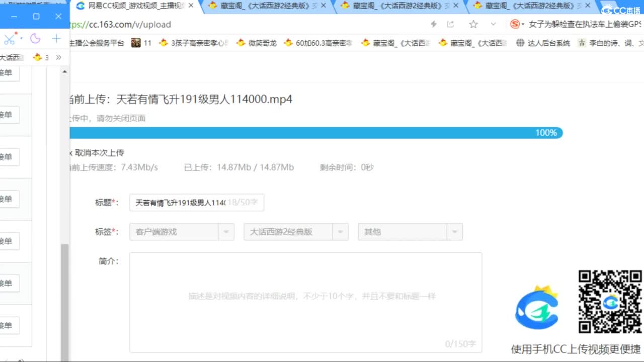Screen dimensions: 644x362
Task: Open the arrow beside the scissors icon
Action: [x=21, y=39]
